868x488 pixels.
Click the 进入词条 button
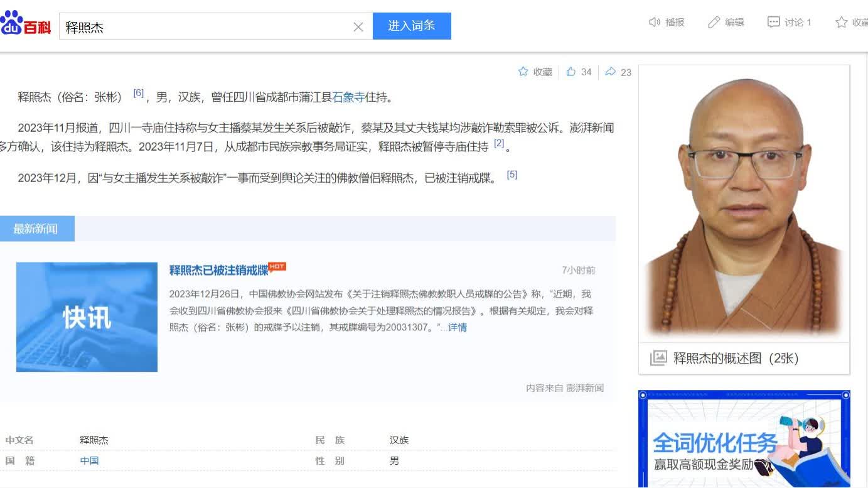click(412, 26)
